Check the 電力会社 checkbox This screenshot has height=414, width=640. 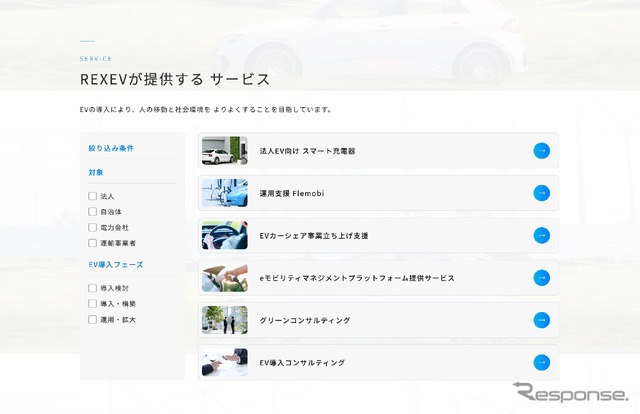93,227
